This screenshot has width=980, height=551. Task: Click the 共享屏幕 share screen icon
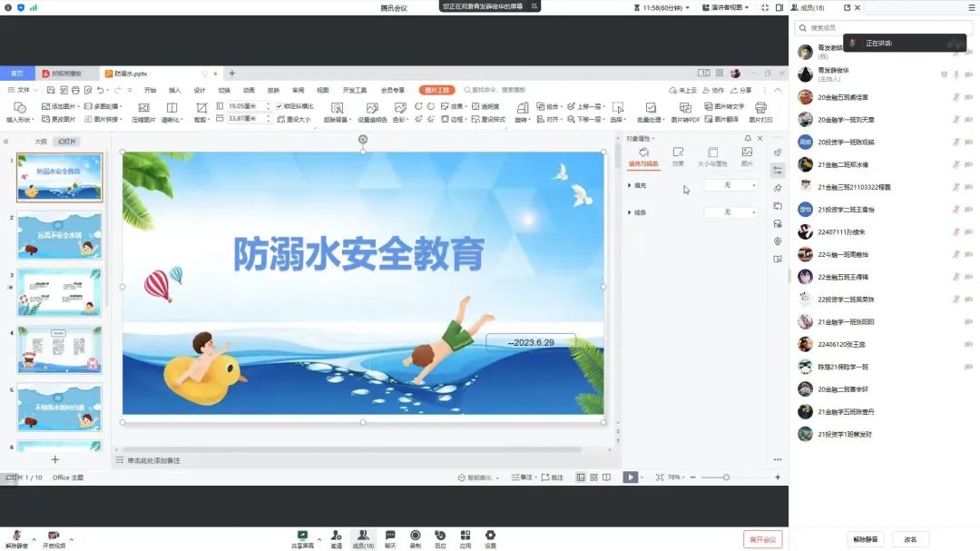302,536
